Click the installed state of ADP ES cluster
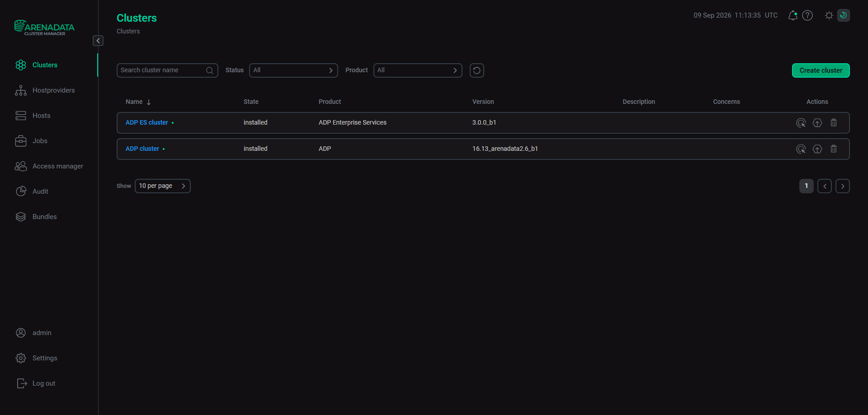 pyautogui.click(x=255, y=123)
